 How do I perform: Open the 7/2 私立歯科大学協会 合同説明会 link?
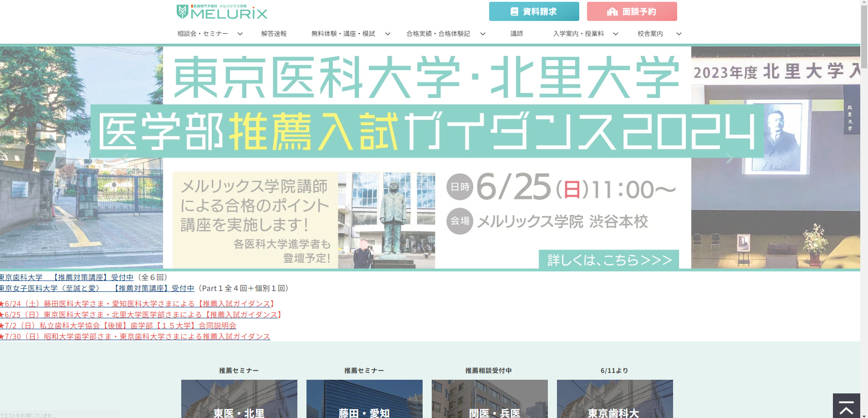[118, 326]
